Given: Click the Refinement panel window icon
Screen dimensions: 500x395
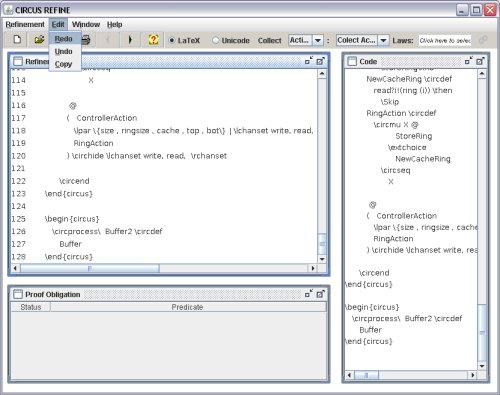Looking at the screenshot, I should coord(18,61).
